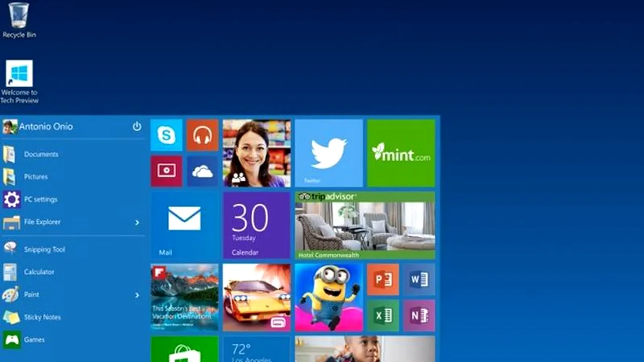The width and height of the screenshot is (644, 362).
Task: Launch PowerPoint from the orange tile
Action: tap(383, 279)
